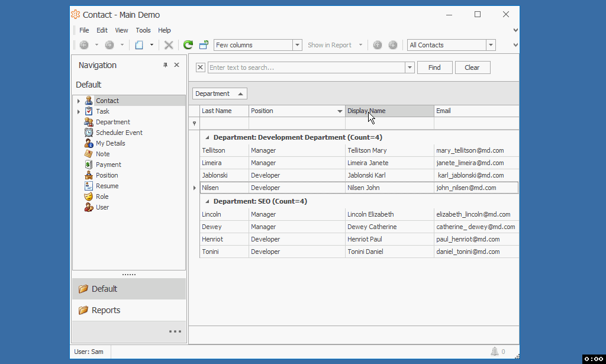Click the Clear button
The image size is (606, 364).
point(472,67)
